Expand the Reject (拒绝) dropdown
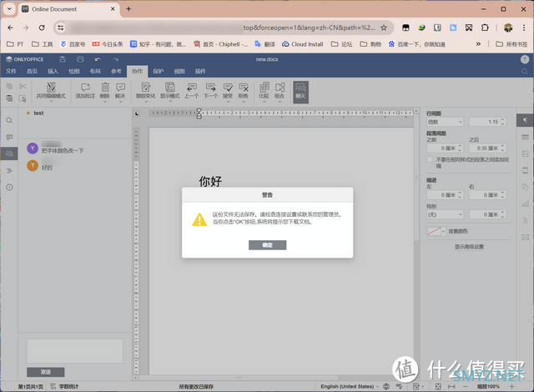534x392 pixels. (244, 101)
